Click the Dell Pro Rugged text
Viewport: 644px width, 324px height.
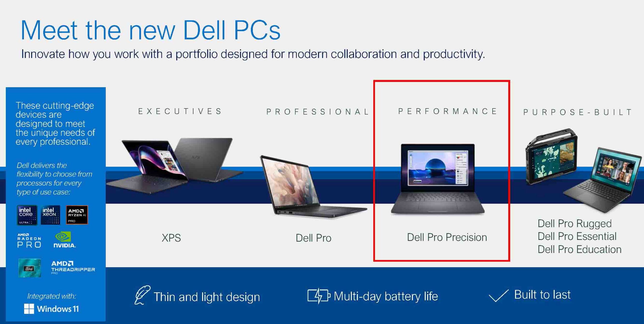(x=575, y=224)
